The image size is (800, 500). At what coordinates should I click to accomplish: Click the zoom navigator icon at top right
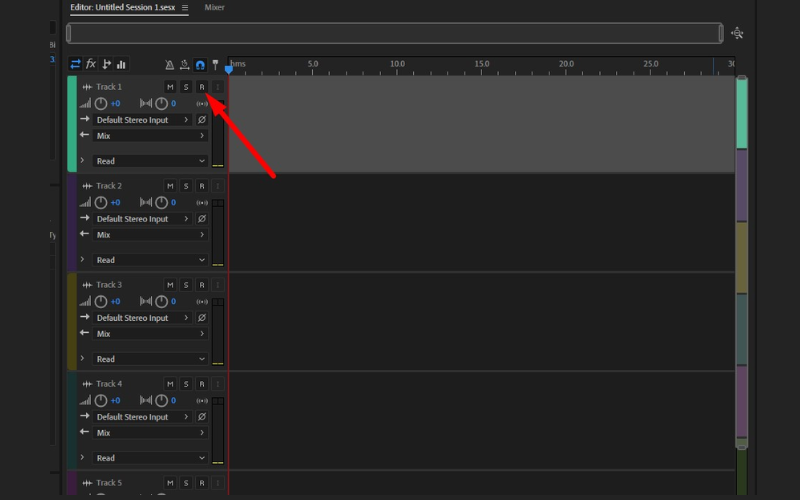tap(737, 33)
